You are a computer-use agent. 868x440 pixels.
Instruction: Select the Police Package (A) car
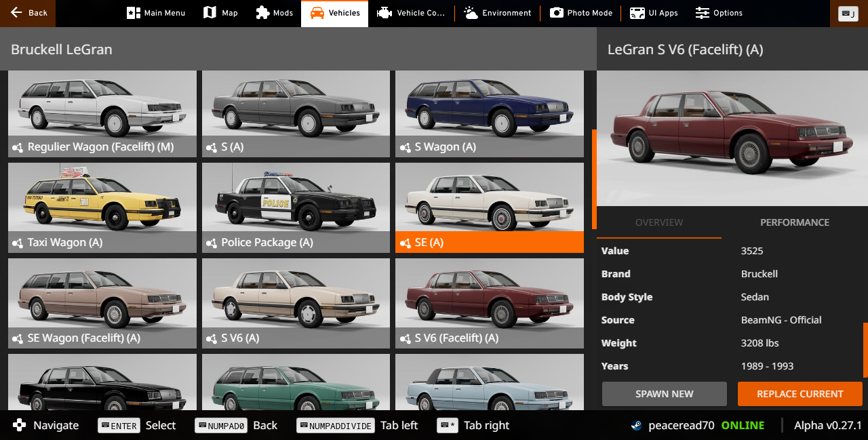(296, 207)
